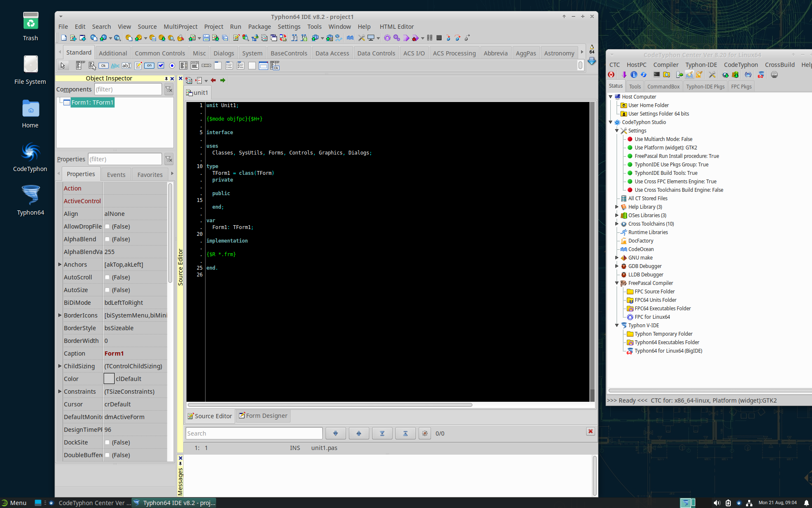Switch to the Events tab in Object Inspector
Screen dimensions: 812x508
pos(116,174)
